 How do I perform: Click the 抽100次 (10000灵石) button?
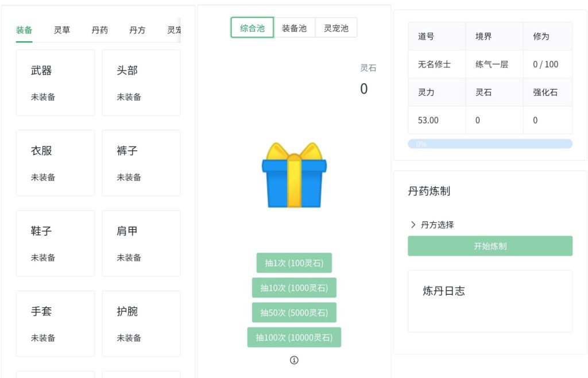[x=294, y=337]
